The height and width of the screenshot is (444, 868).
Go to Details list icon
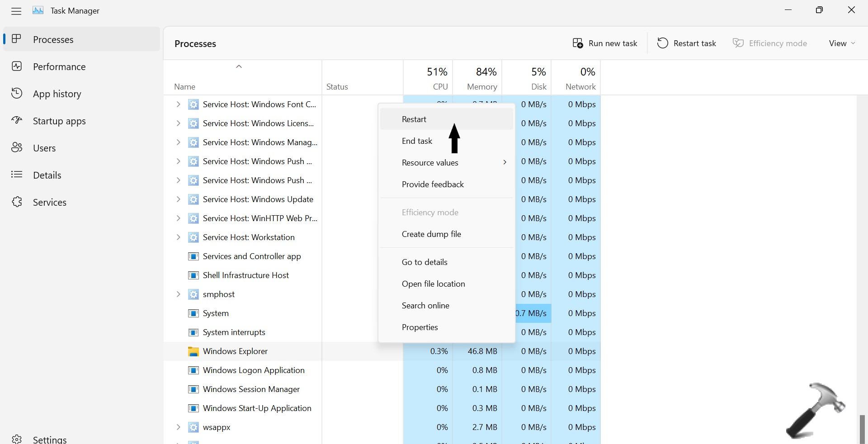coord(17,175)
